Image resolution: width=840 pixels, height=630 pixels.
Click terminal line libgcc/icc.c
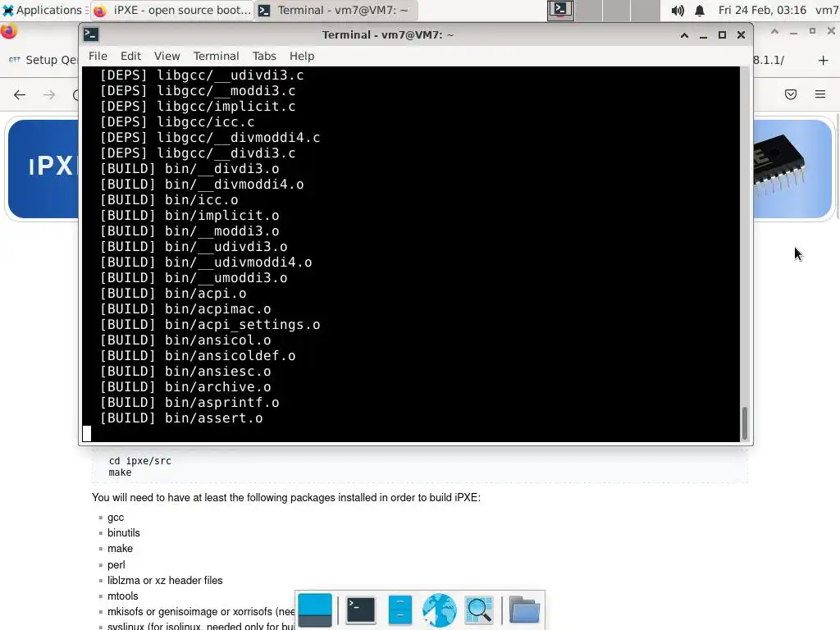pyautogui.click(x=177, y=122)
